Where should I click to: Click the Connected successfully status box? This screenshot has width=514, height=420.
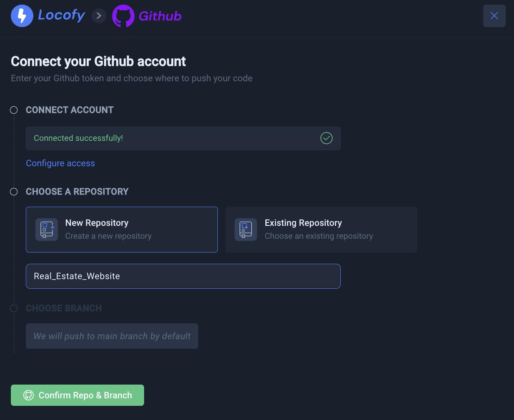tap(183, 138)
